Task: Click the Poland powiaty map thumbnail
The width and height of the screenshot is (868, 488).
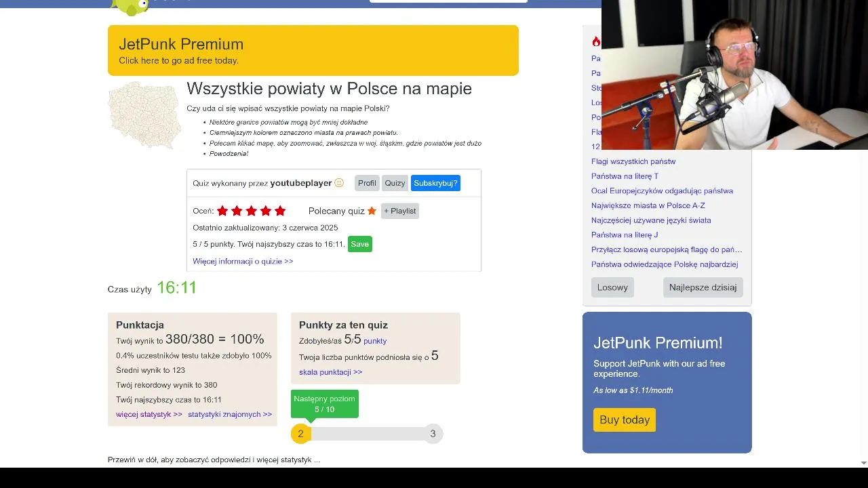Action: (x=144, y=115)
